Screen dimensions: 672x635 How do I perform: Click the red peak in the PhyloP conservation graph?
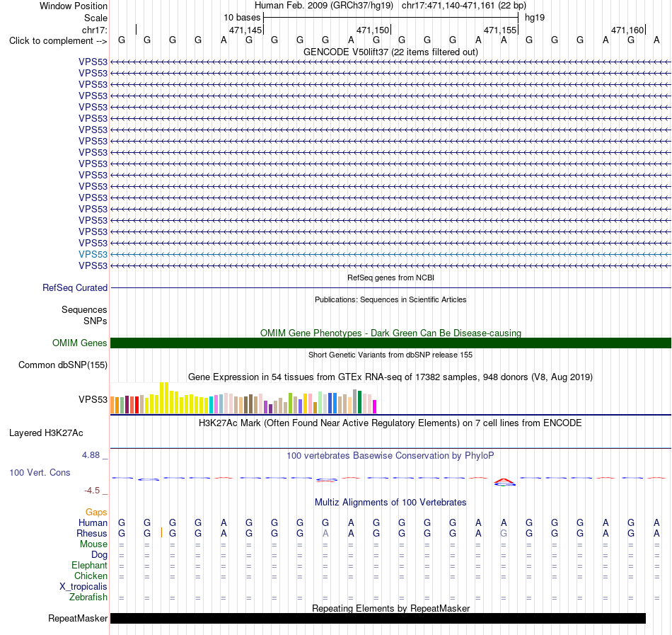(504, 481)
